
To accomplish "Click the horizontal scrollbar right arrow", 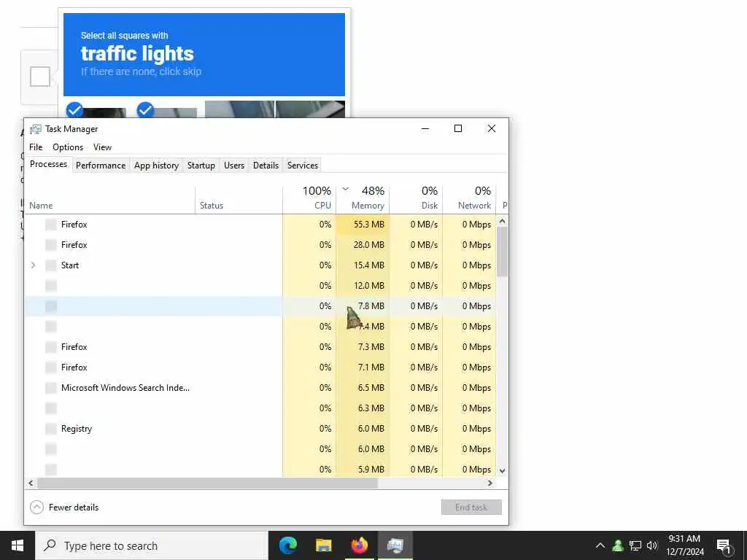I will pyautogui.click(x=489, y=483).
